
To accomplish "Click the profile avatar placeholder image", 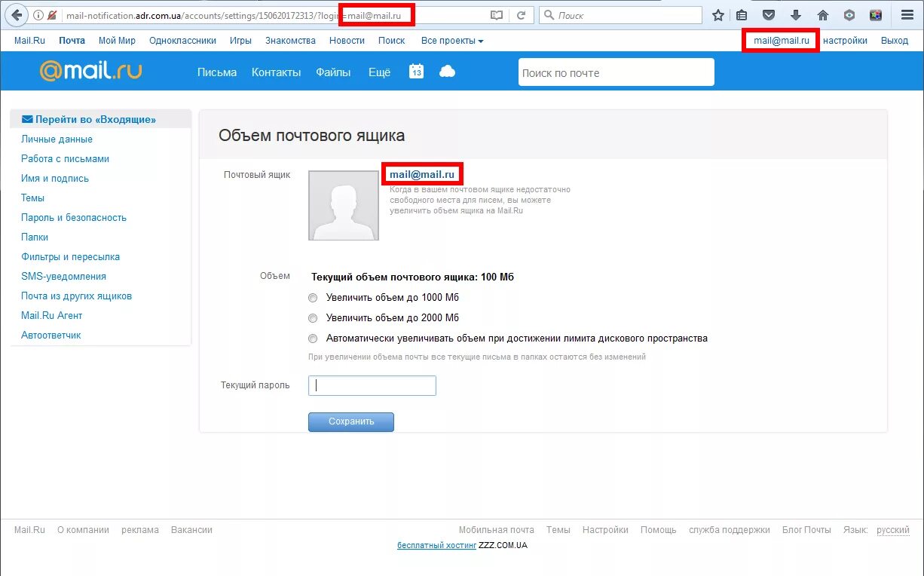I will pyautogui.click(x=344, y=205).
